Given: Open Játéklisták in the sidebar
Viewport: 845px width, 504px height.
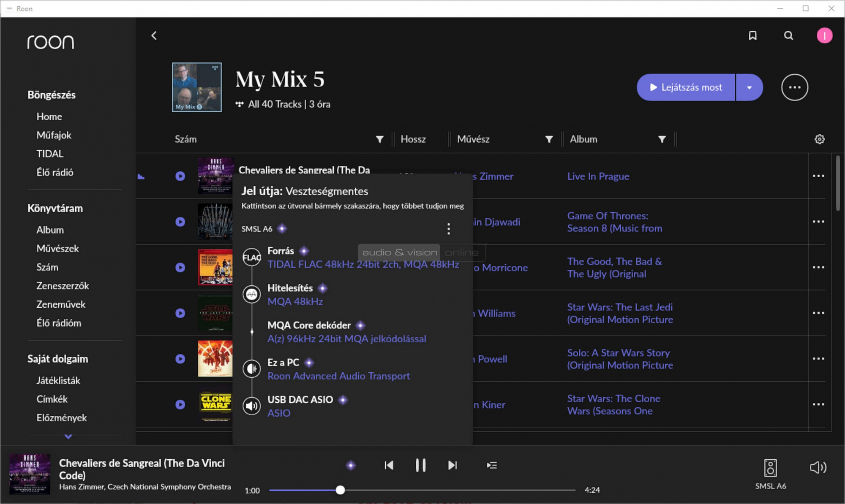Looking at the screenshot, I should click(x=58, y=380).
